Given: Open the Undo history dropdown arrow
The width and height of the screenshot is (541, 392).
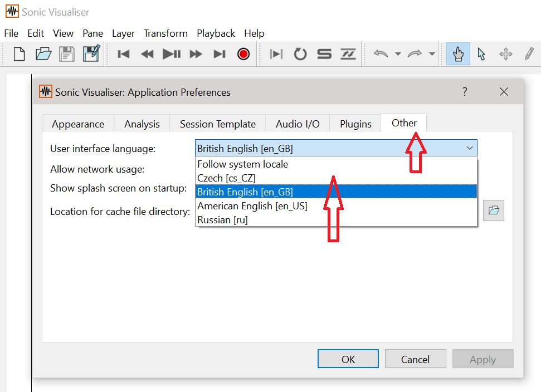Looking at the screenshot, I should tap(398, 54).
